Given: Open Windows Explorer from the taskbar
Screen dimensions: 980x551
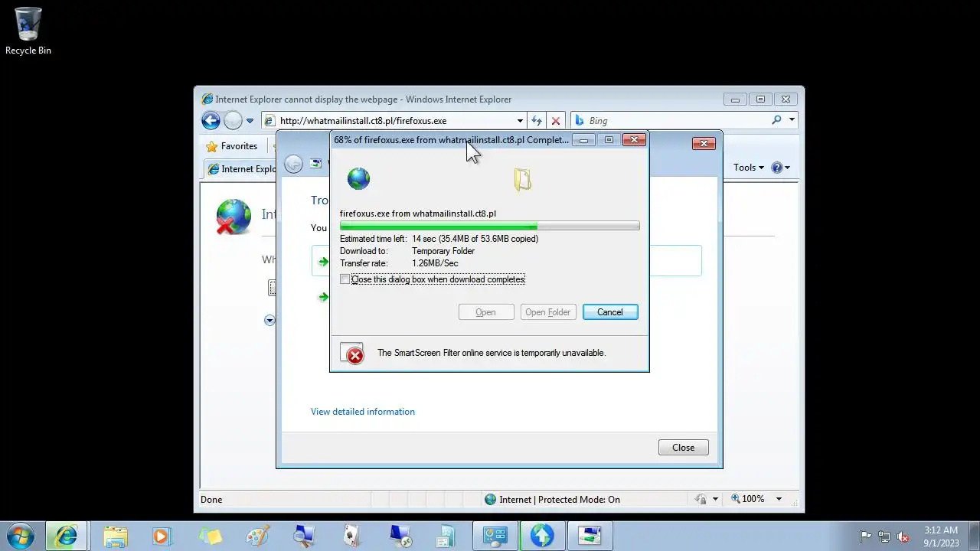Looking at the screenshot, I should click(116, 536).
